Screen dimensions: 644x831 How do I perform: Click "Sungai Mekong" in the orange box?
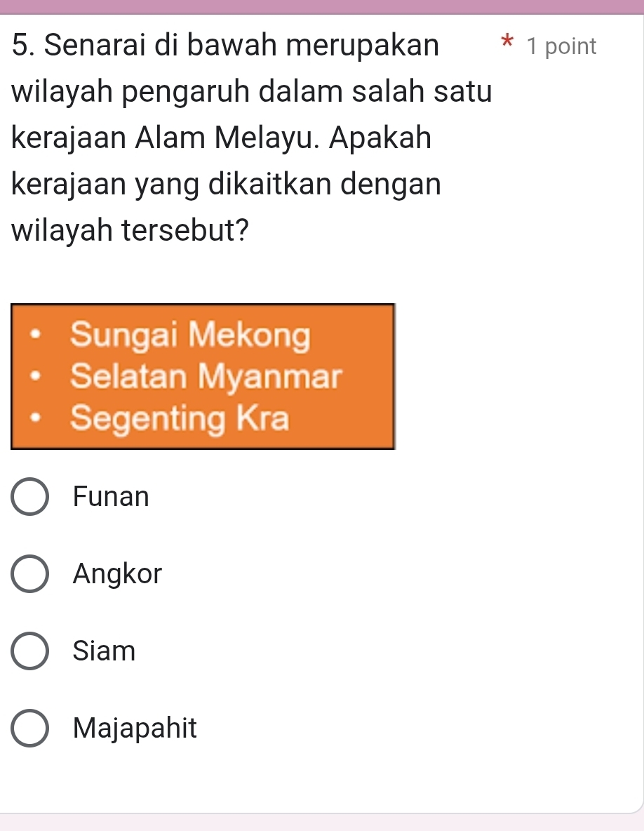tap(190, 335)
